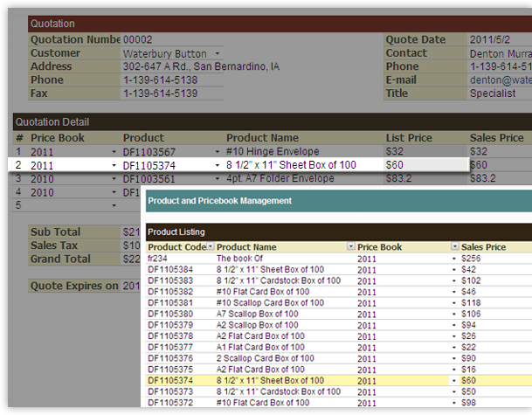Click the $98 sales price in DF1105372 row
This screenshot has width=532, height=415.
468,403
